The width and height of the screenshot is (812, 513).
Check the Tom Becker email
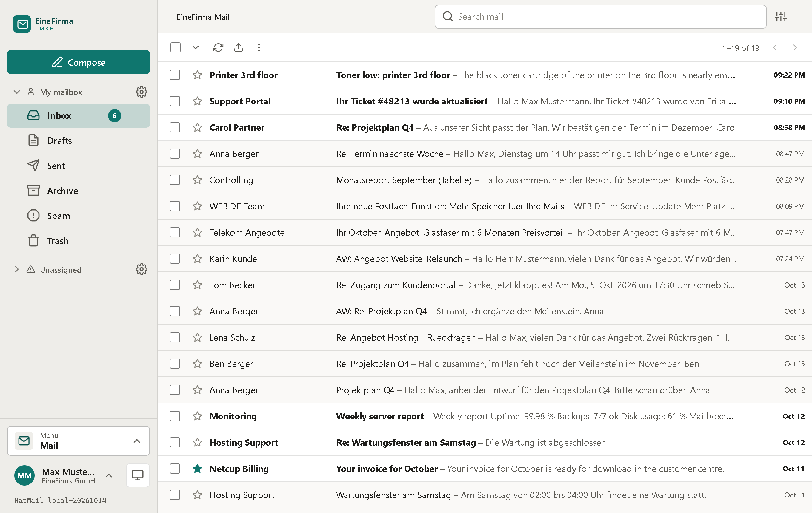coord(175,285)
